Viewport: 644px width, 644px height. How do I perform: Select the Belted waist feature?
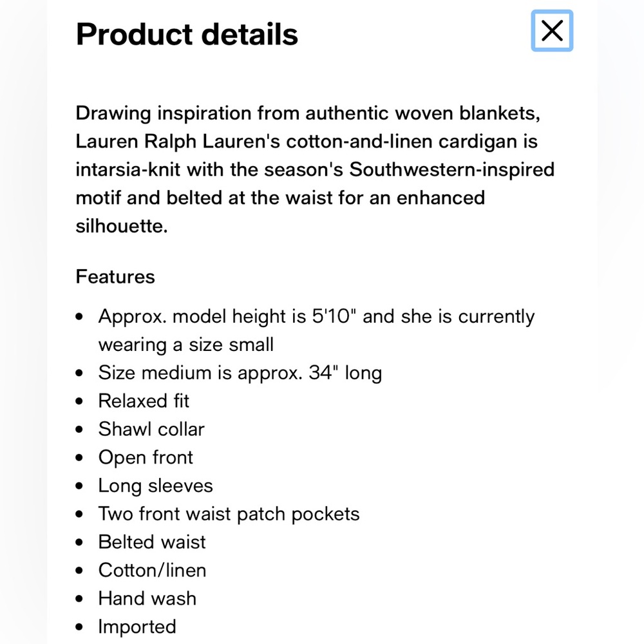pos(152,542)
